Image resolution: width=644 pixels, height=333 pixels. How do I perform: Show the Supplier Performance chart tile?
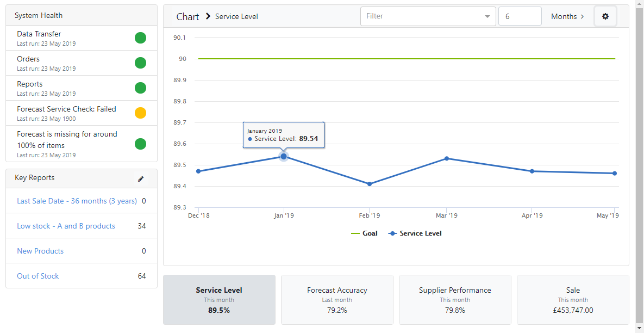[x=455, y=300]
